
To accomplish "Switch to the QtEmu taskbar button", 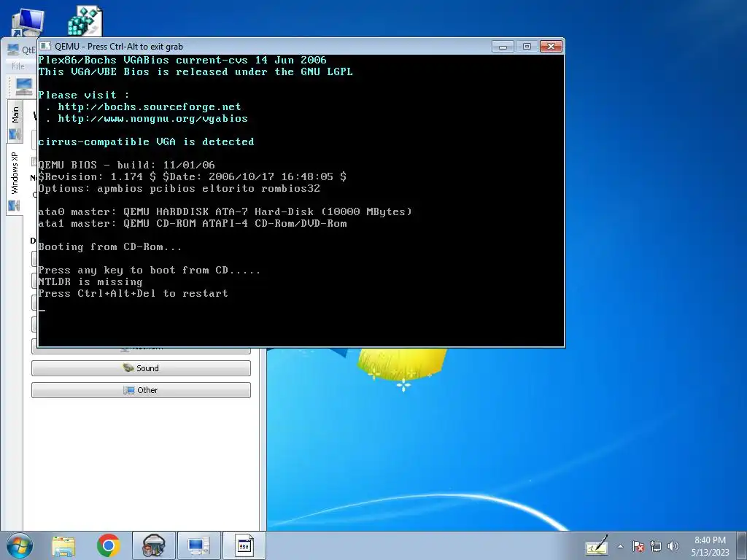I will click(153, 545).
